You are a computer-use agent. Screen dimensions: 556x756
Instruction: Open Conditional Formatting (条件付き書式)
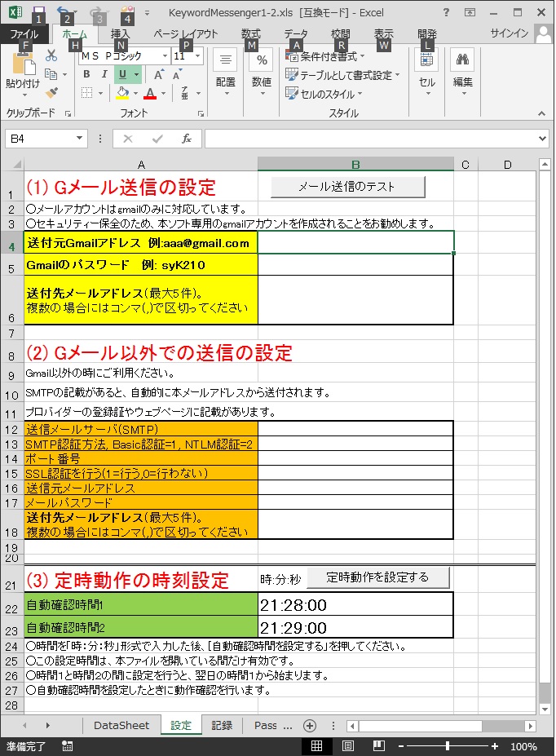click(x=325, y=57)
